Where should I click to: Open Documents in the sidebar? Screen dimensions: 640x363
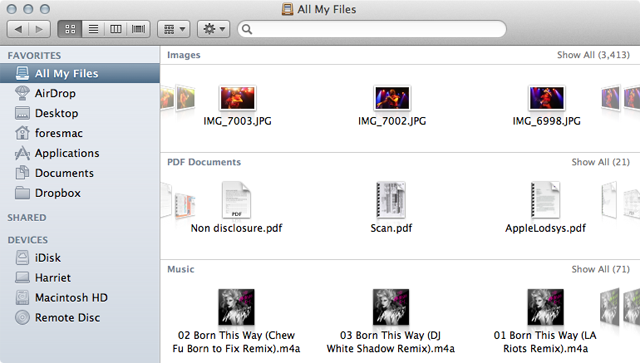(80, 173)
